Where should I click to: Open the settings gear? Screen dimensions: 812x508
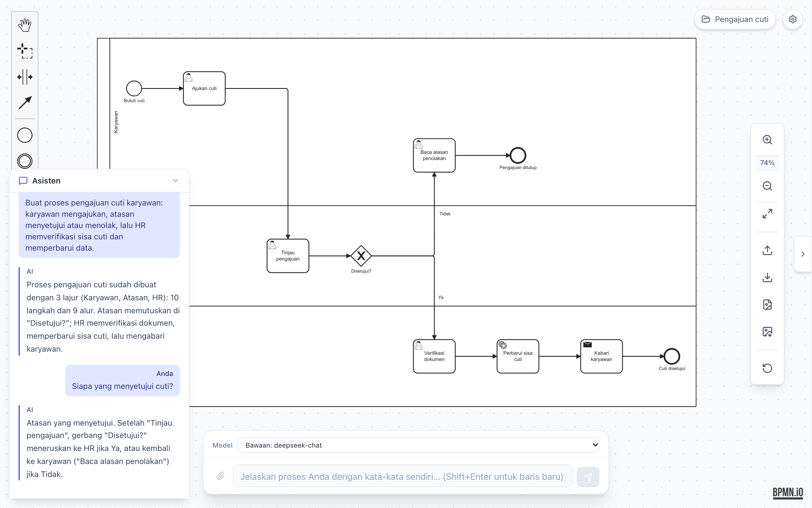pyautogui.click(x=793, y=19)
